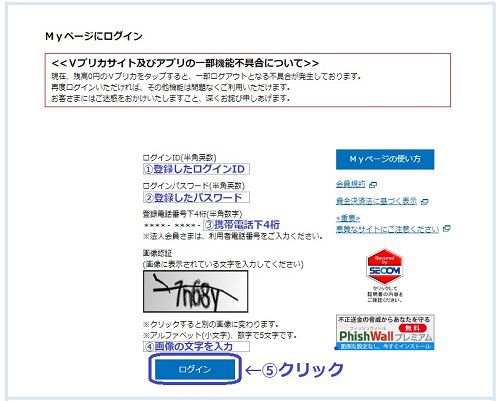
Task: Open the 資金決済法に基づく表示 link
Action: pos(376,201)
